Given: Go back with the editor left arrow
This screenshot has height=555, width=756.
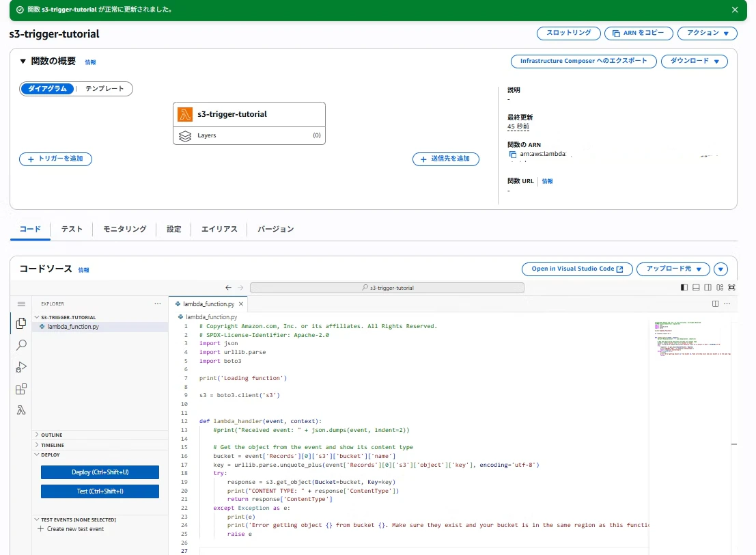Looking at the screenshot, I should click(x=229, y=288).
